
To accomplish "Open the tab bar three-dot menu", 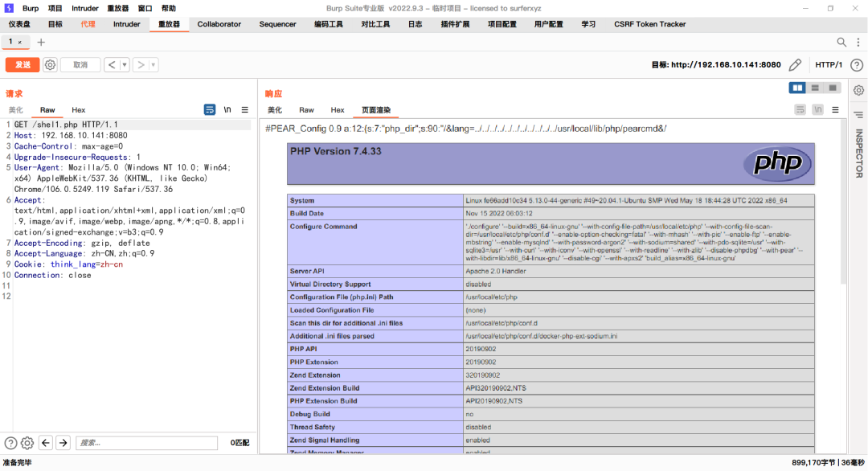I will coord(858,42).
